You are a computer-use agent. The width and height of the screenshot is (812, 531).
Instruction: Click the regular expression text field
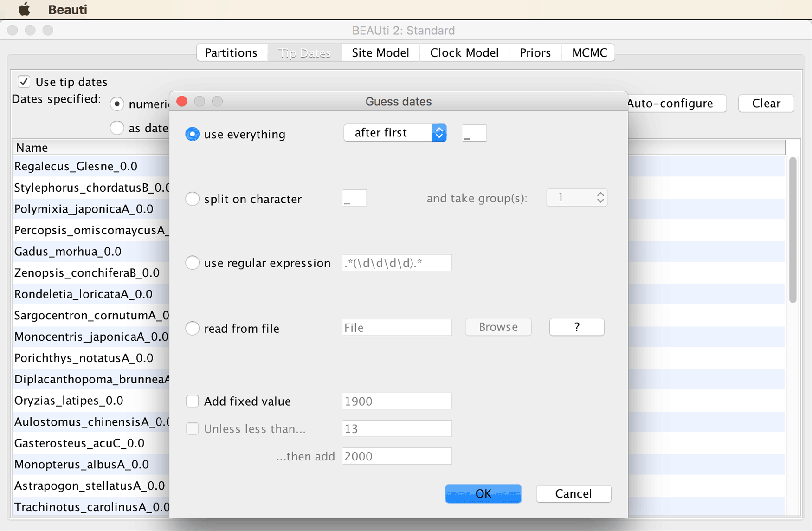click(397, 263)
